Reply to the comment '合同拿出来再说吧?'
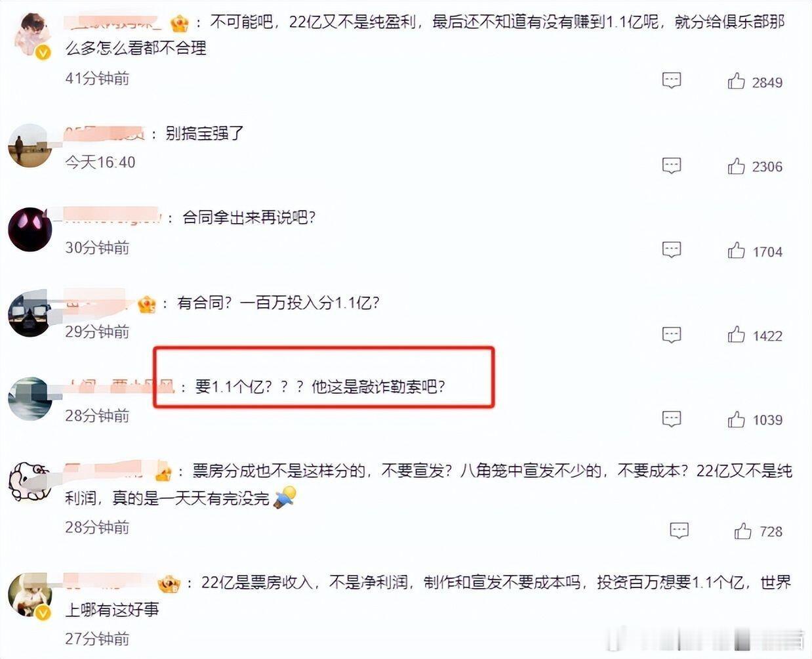This screenshot has height=659, width=812. [672, 249]
